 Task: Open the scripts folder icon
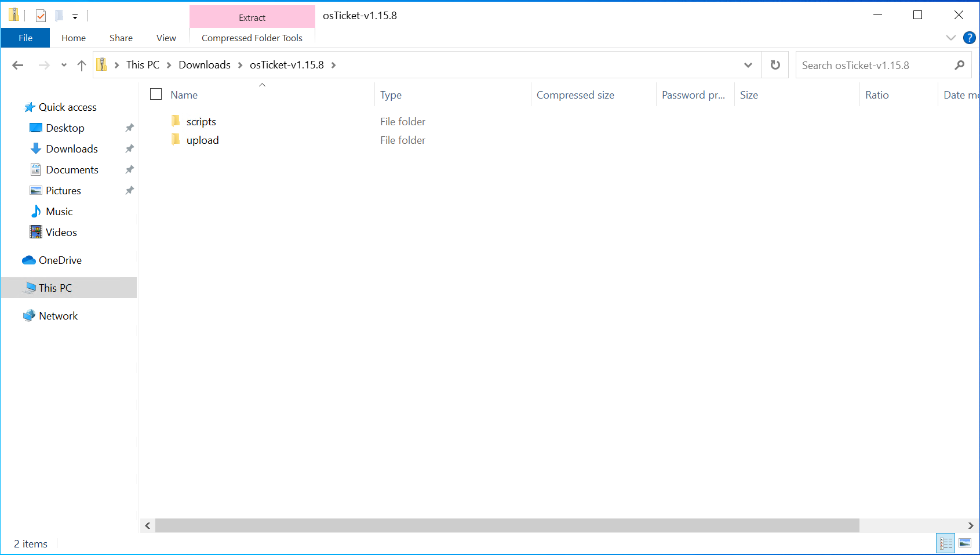(x=176, y=121)
